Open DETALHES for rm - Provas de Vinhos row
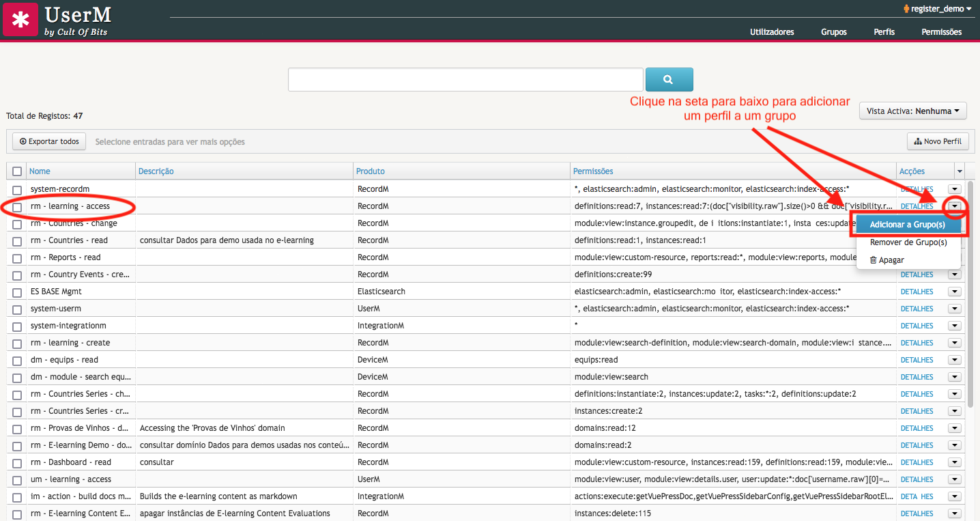 [917, 428]
